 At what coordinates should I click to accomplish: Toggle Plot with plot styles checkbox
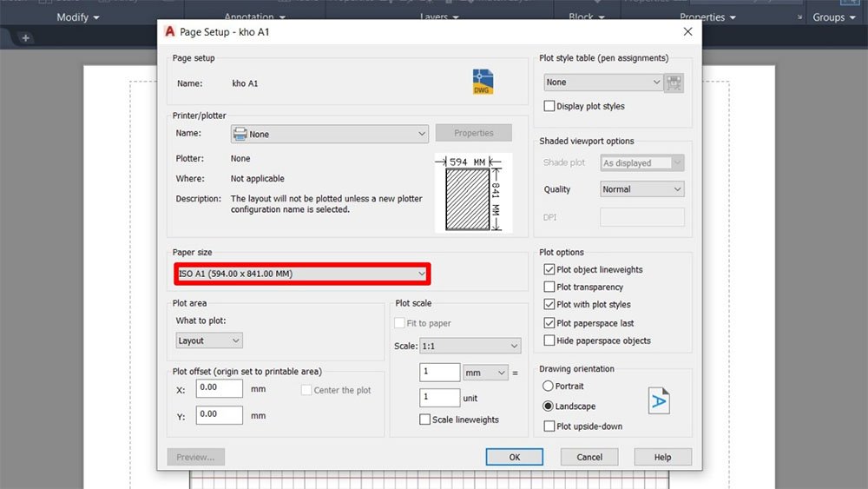click(x=549, y=304)
